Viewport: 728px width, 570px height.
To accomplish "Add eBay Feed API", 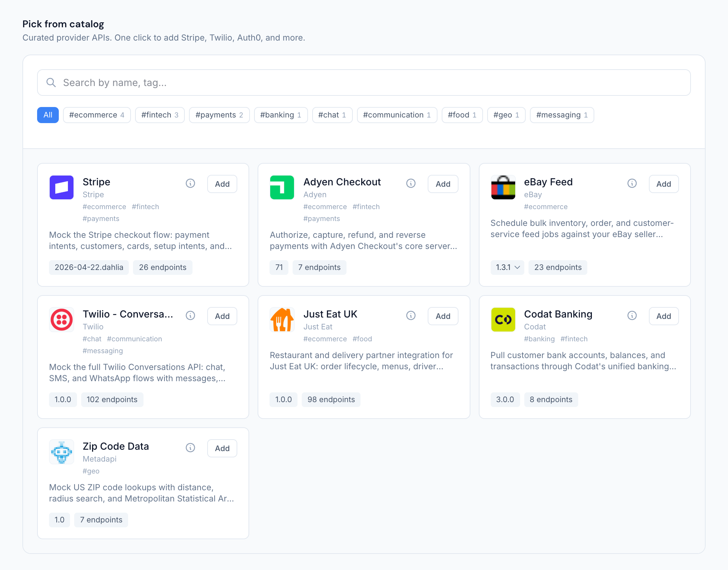I will point(664,184).
